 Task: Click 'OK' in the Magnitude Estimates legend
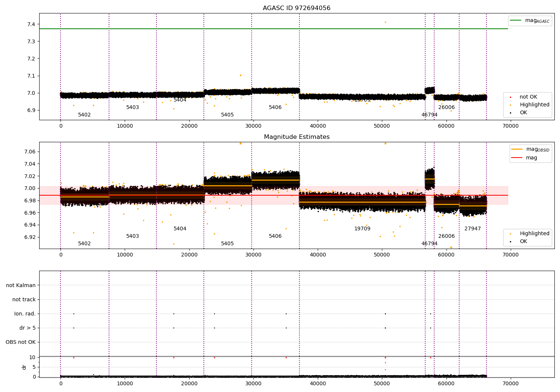[x=523, y=242]
